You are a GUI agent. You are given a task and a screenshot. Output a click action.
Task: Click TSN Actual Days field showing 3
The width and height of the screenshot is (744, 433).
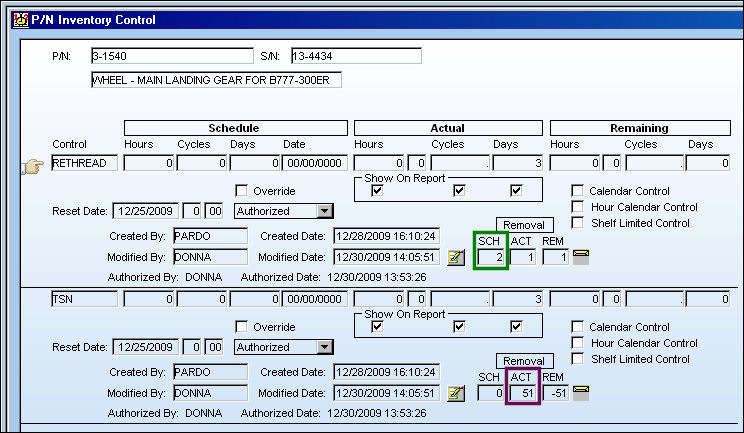(x=518, y=299)
